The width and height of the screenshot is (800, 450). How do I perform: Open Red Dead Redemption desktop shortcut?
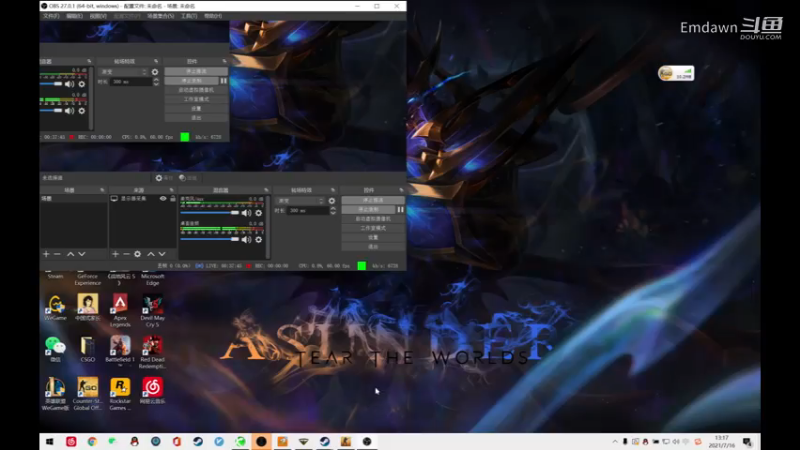[153, 352]
